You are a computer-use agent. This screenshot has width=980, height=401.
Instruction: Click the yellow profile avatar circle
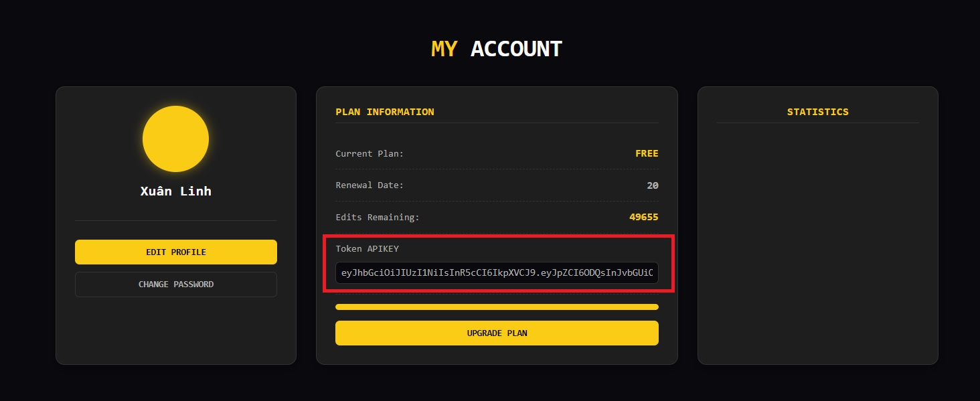pyautogui.click(x=175, y=139)
